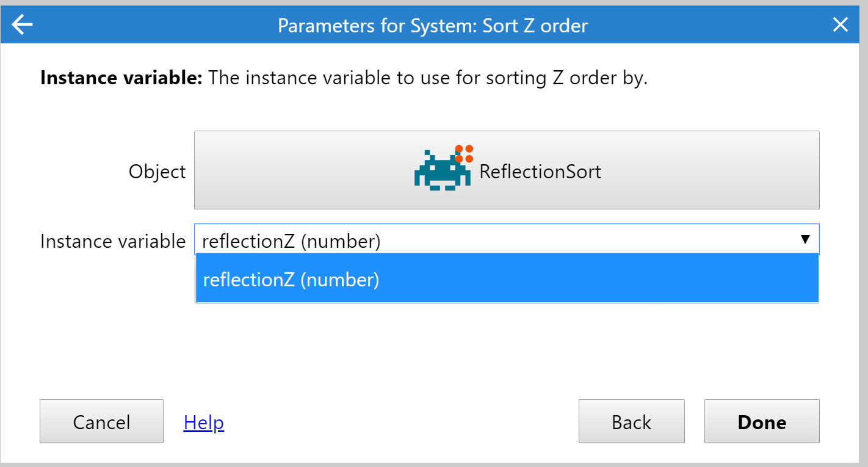The image size is (868, 467).
Task: Click the orange dots family badge icon
Action: [464, 154]
